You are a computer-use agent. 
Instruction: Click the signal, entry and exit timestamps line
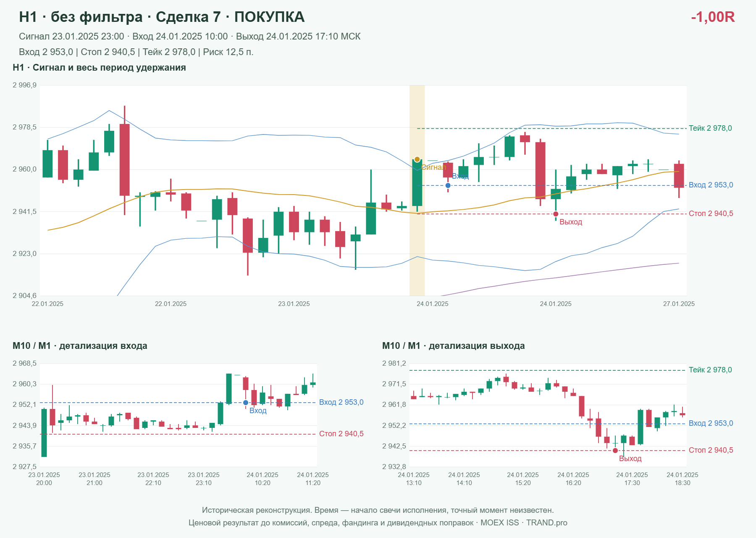tap(190, 37)
